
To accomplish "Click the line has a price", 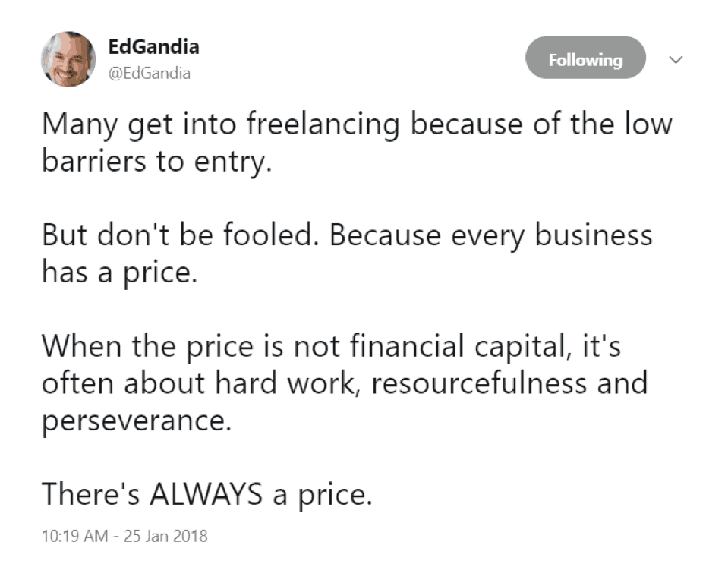I will click(x=120, y=273).
